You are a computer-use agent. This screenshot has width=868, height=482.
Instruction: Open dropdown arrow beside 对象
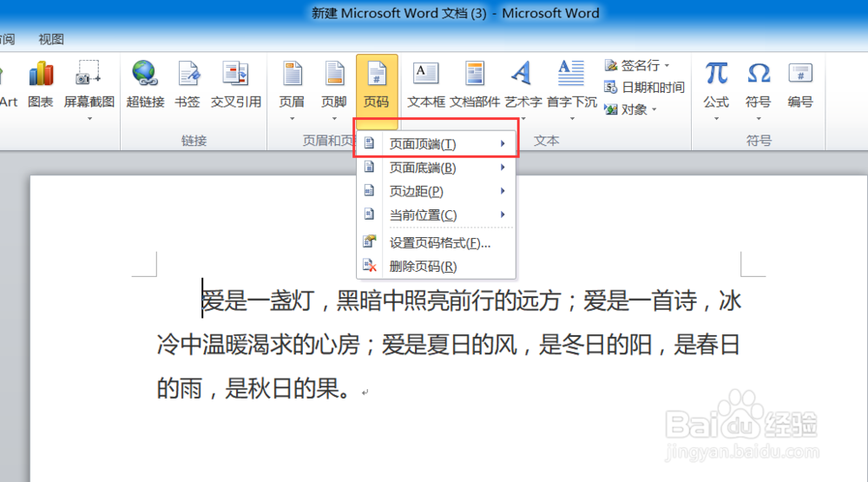click(654, 109)
